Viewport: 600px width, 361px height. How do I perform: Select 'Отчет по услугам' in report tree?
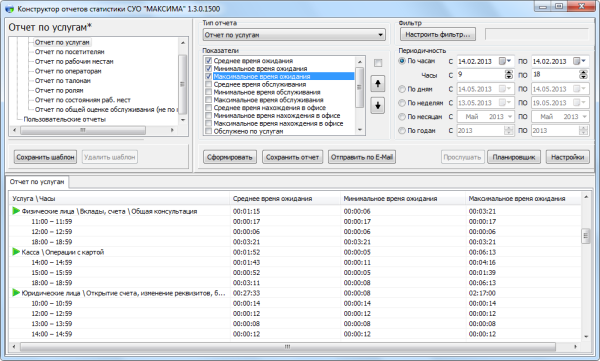[62, 42]
